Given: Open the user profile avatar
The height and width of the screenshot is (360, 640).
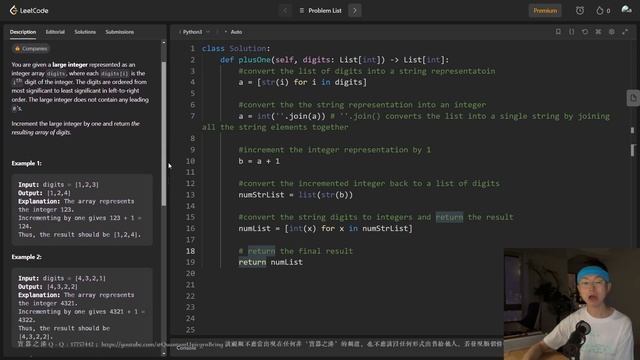Looking at the screenshot, I should [x=626, y=10].
